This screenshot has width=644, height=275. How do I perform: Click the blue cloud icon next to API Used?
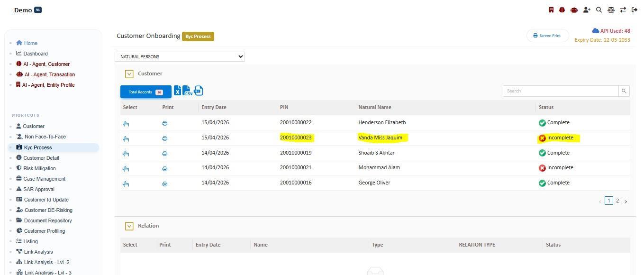595,31
